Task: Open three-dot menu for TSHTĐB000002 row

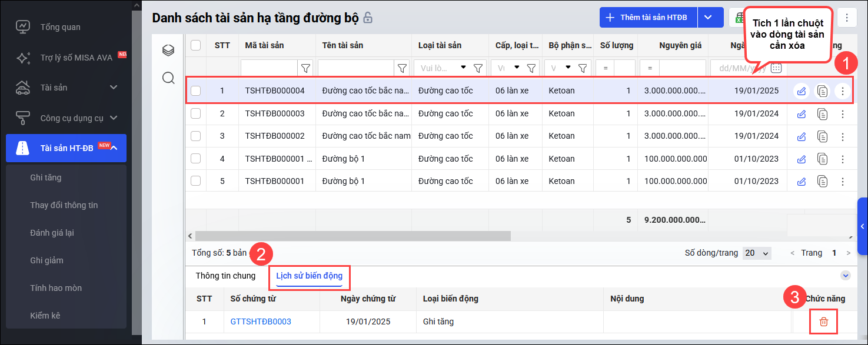Action: click(x=843, y=136)
